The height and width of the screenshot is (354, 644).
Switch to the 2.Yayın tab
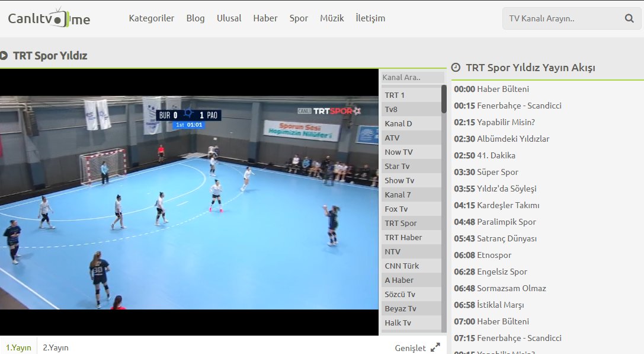(56, 348)
